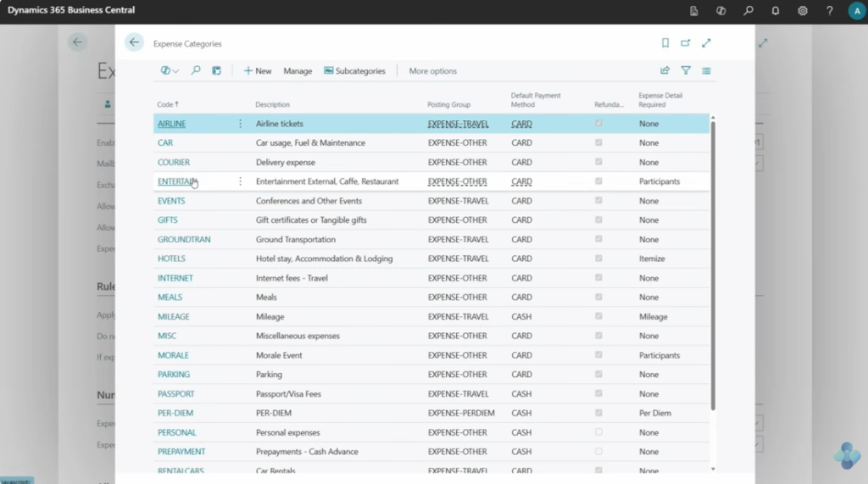Toggle Refundable checkbox for COURIER

click(x=598, y=162)
